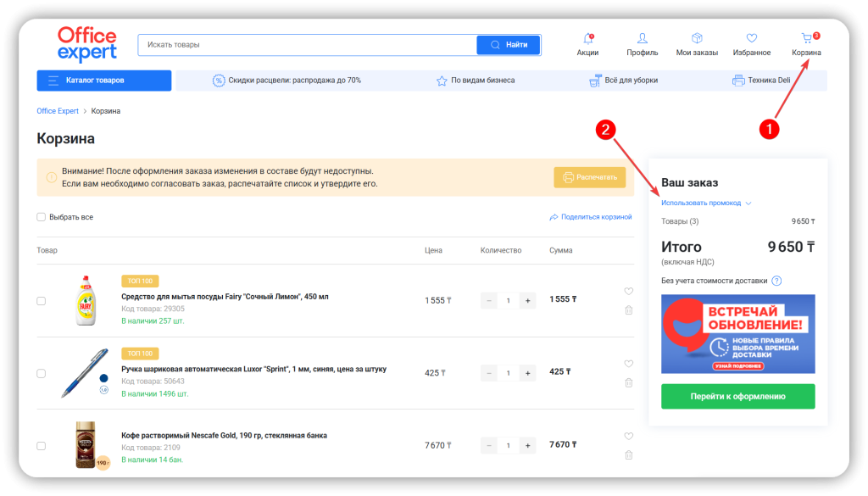This screenshot has height=496, width=868.
Task: Click the ТОП 100 badge on Fairy
Action: pyautogui.click(x=140, y=281)
